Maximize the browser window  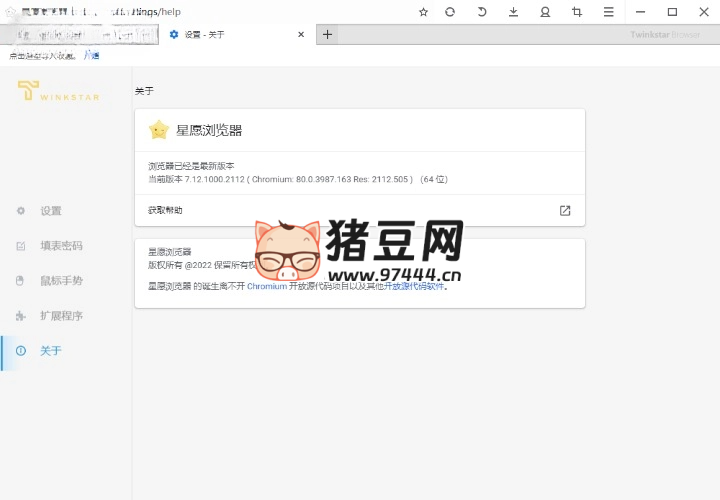coord(672,12)
